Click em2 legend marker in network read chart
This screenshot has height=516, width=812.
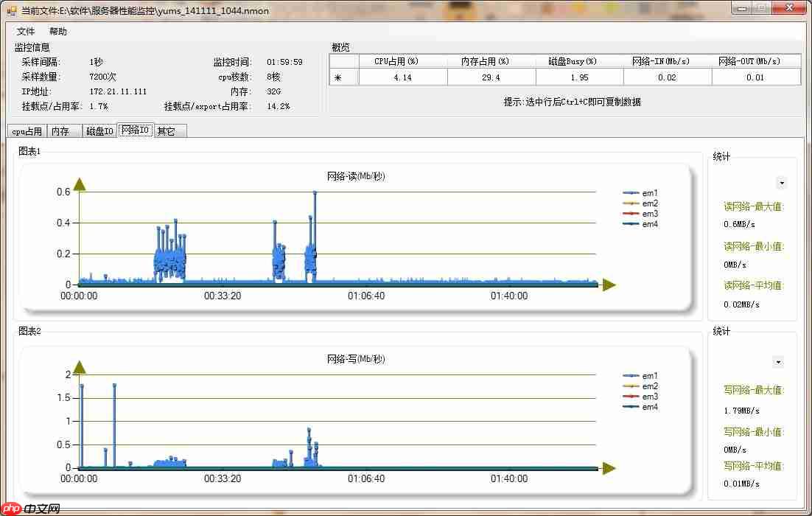pos(631,203)
